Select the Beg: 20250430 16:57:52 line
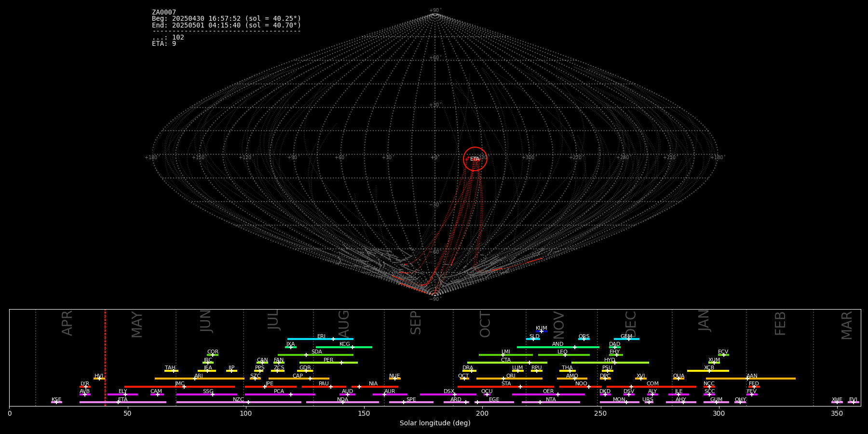Viewport: 868px width, 434px height. tap(226, 19)
